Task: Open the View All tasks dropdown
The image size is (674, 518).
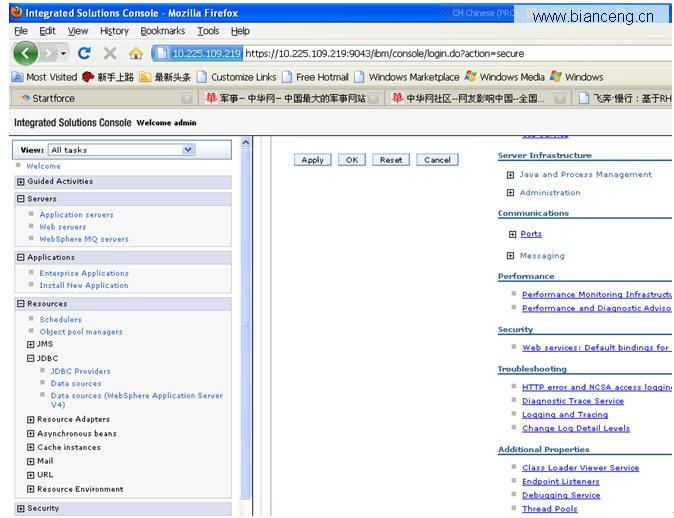Action: (x=122, y=150)
